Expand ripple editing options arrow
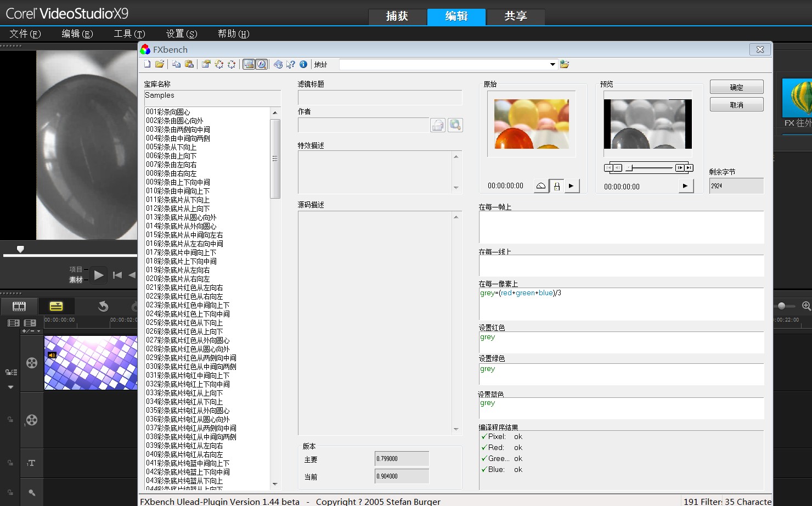Image resolution: width=812 pixels, height=506 pixels. [x=10, y=387]
